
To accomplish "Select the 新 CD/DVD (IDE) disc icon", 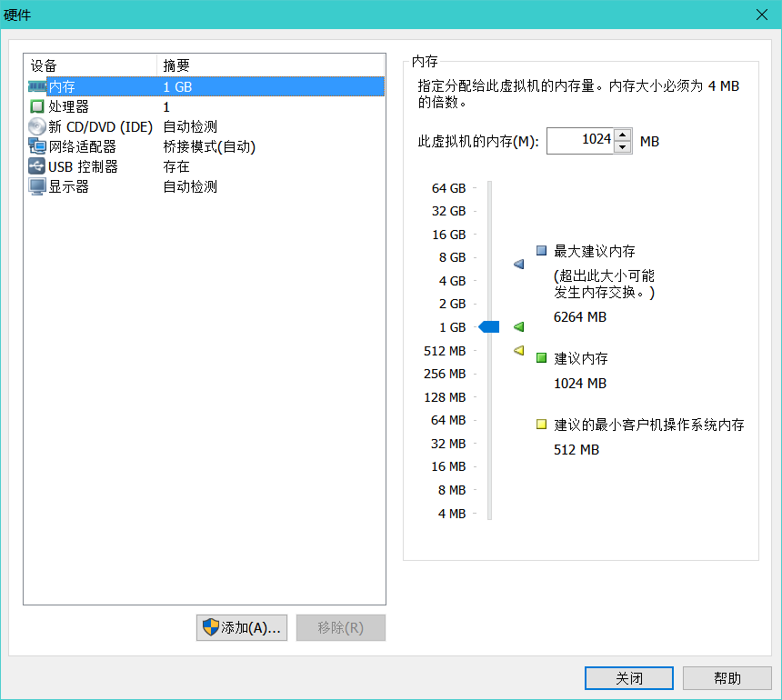I will 37,126.
